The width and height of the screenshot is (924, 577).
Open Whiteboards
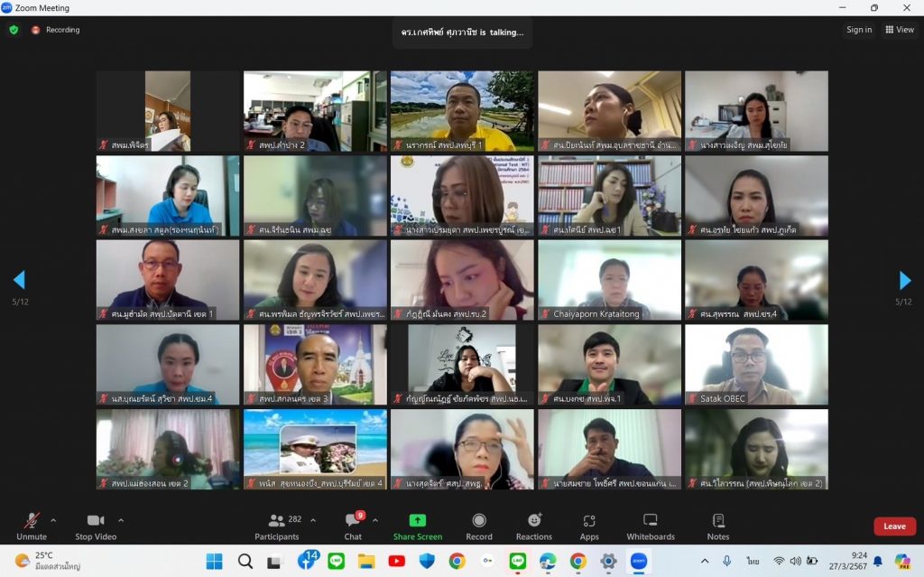pos(651,526)
